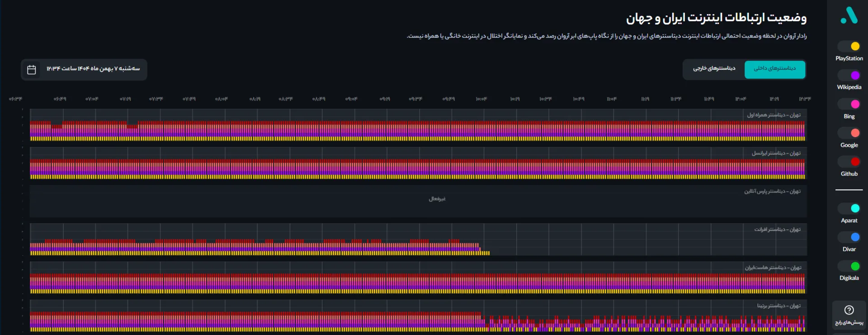Click the ایرانسل datacenter status chart

pyautogui.click(x=418, y=167)
